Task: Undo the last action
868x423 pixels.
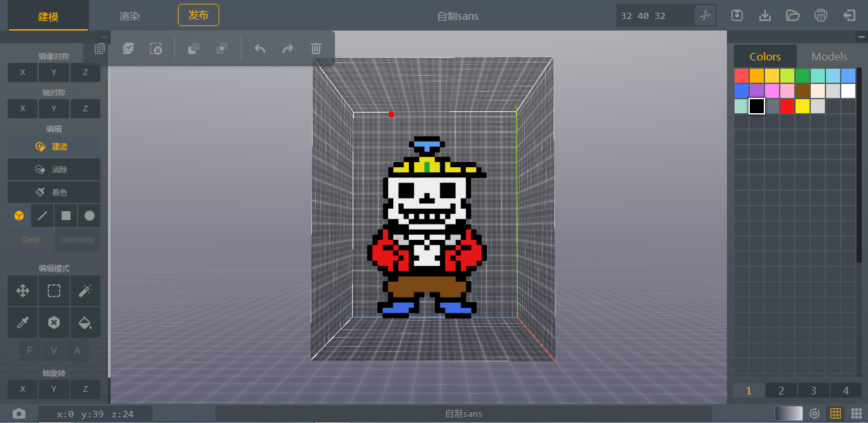Action: 259,48
